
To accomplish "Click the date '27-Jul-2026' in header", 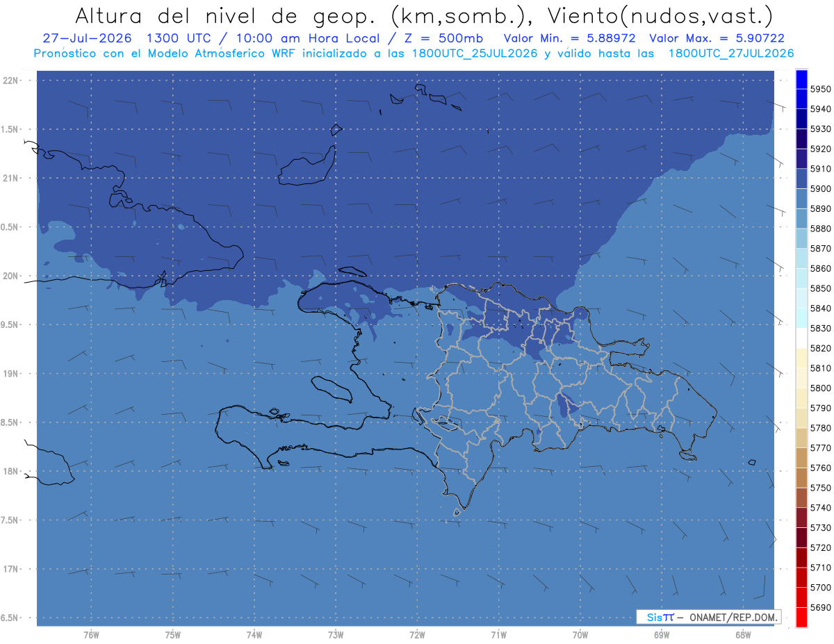I will 85,39.
